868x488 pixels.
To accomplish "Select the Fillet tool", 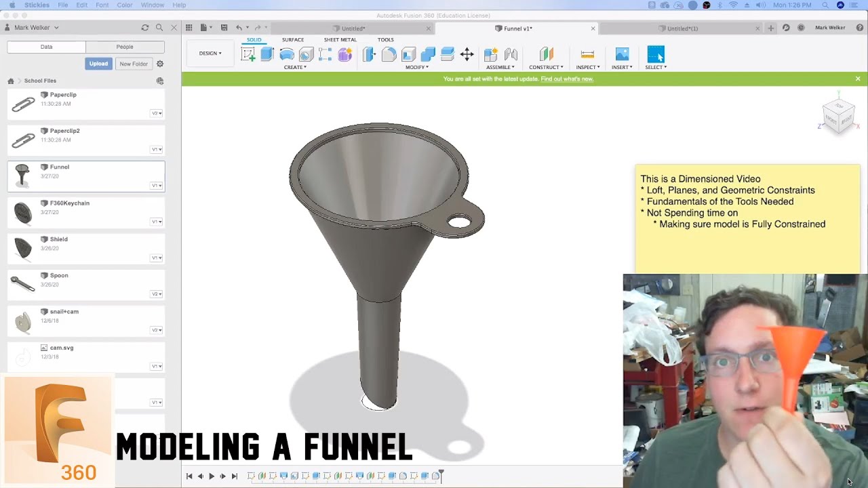I will (389, 55).
